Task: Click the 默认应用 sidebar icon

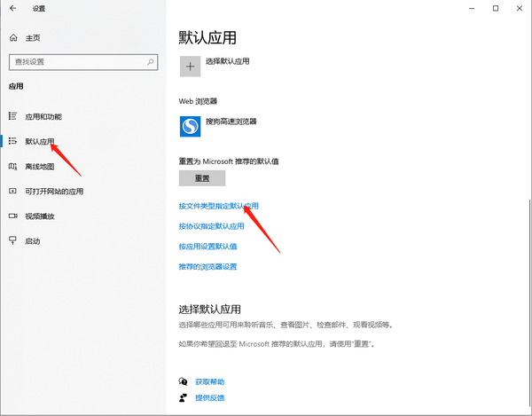Action: (x=12, y=141)
